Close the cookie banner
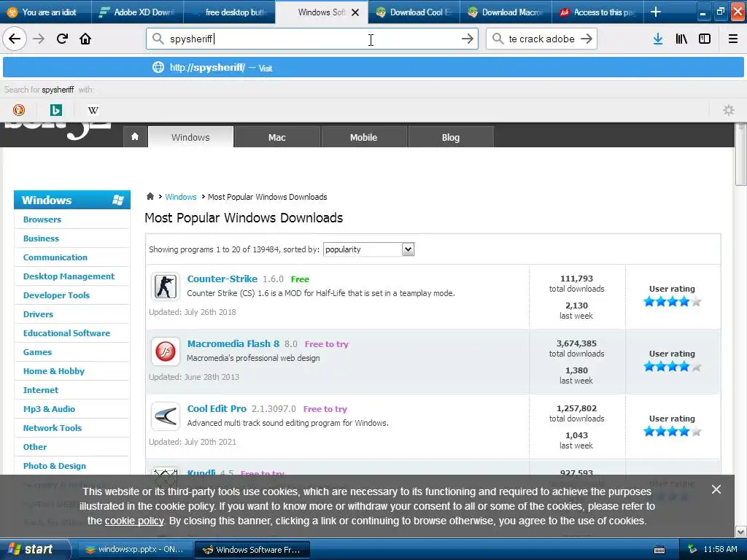 716,489
